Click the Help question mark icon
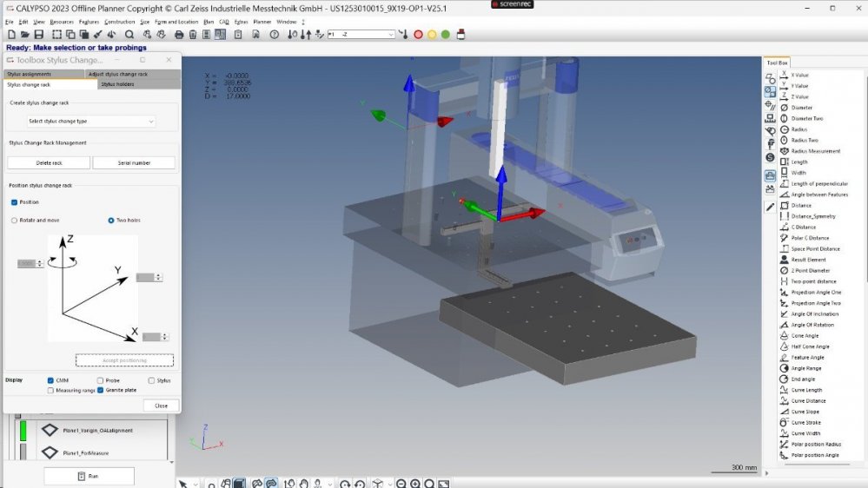The height and width of the screenshot is (488, 868). tap(275, 35)
